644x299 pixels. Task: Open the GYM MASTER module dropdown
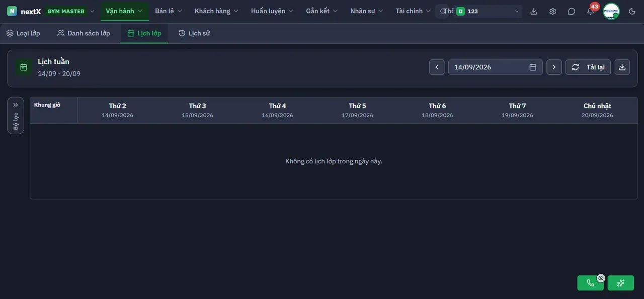pyautogui.click(x=70, y=11)
